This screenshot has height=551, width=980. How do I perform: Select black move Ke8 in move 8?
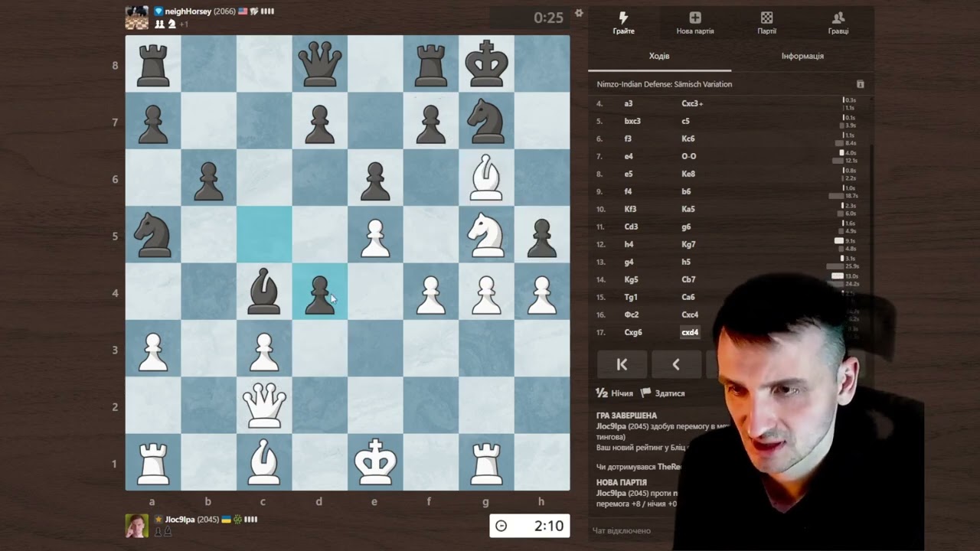coord(688,174)
